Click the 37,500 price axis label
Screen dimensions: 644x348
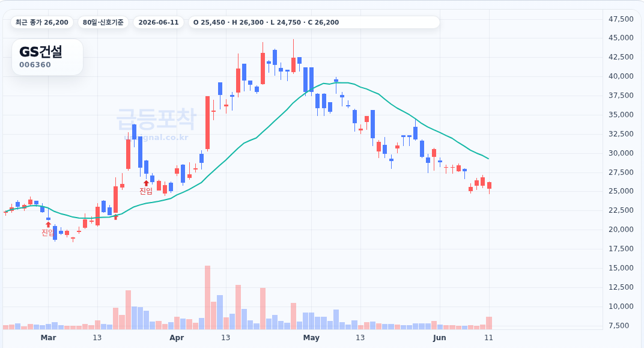(621, 96)
